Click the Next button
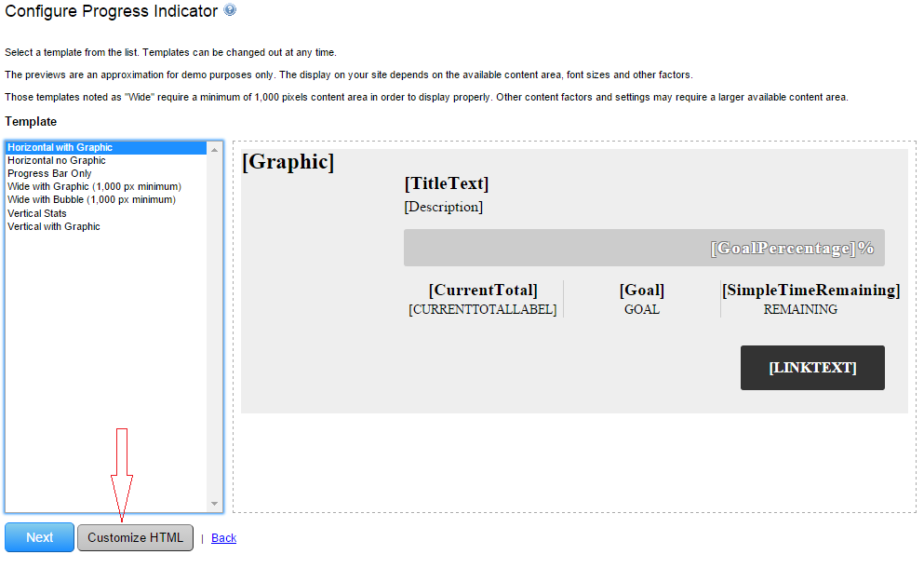The width and height of the screenshot is (924, 568). point(38,537)
